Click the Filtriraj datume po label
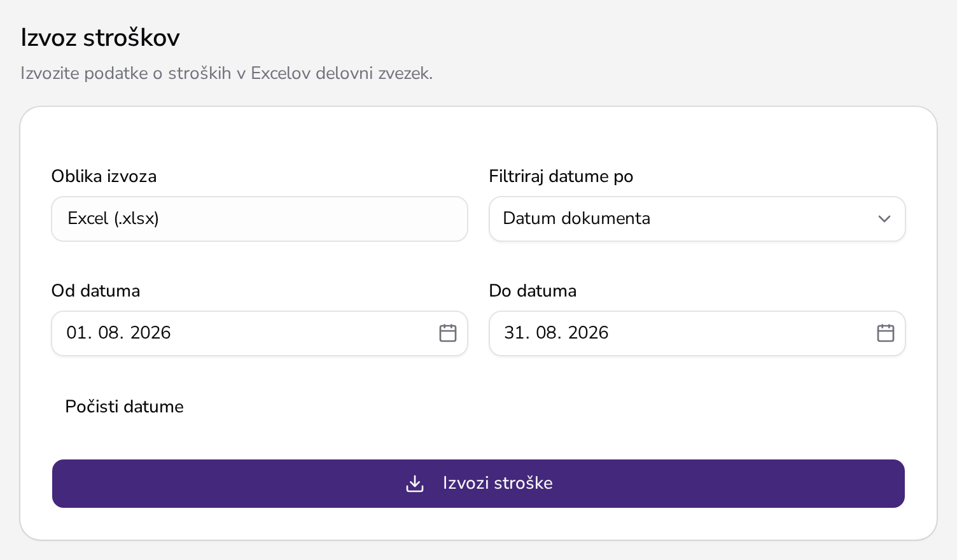Image resolution: width=957 pixels, height=560 pixels. [x=561, y=176]
